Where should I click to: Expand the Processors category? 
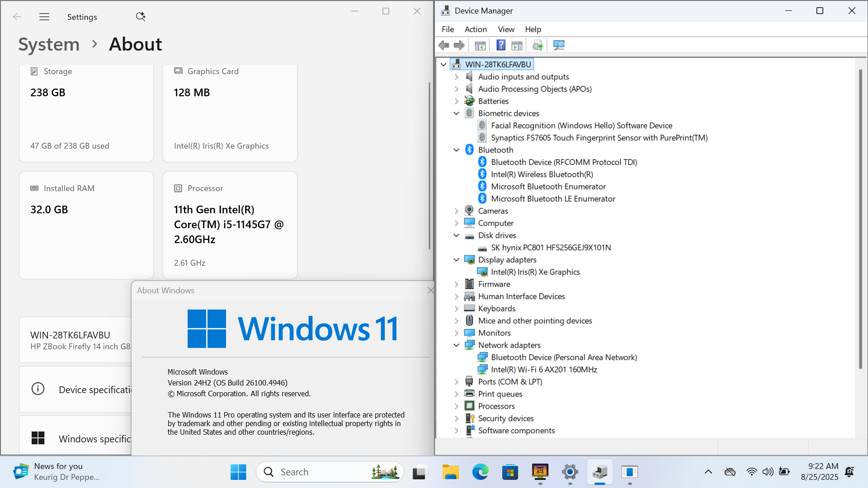[x=456, y=406]
